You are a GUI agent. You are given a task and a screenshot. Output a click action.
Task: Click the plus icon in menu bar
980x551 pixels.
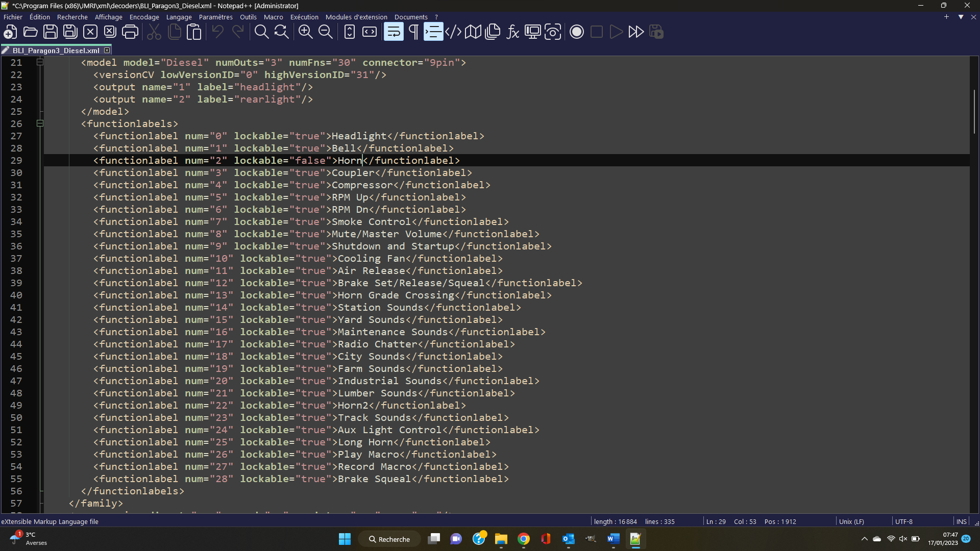click(x=946, y=17)
